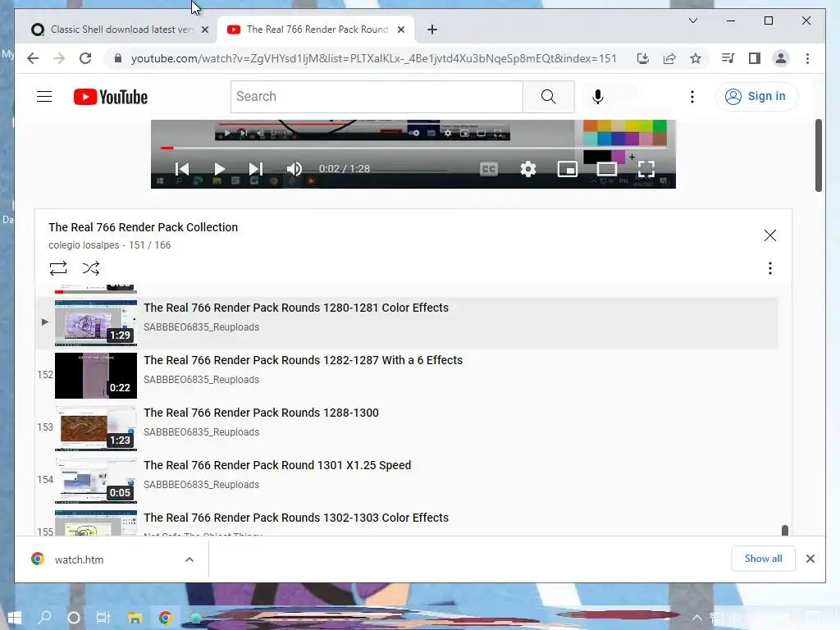
Task: Open player settings gear
Action: 528,169
